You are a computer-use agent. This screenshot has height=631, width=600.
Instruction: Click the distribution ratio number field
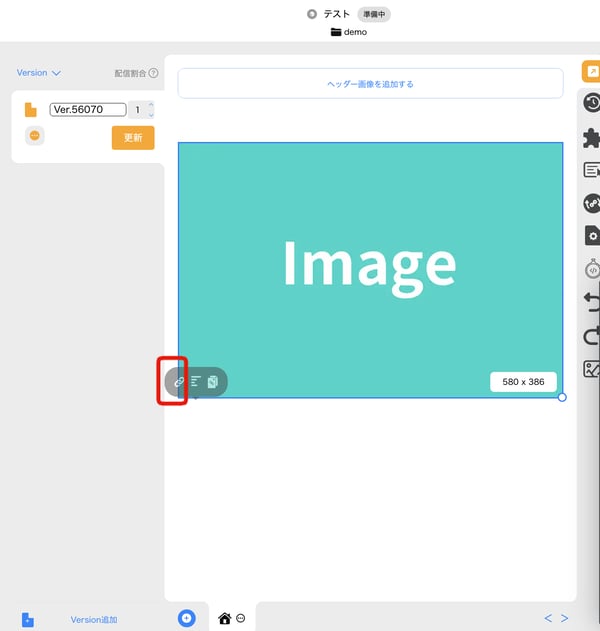tap(138, 110)
